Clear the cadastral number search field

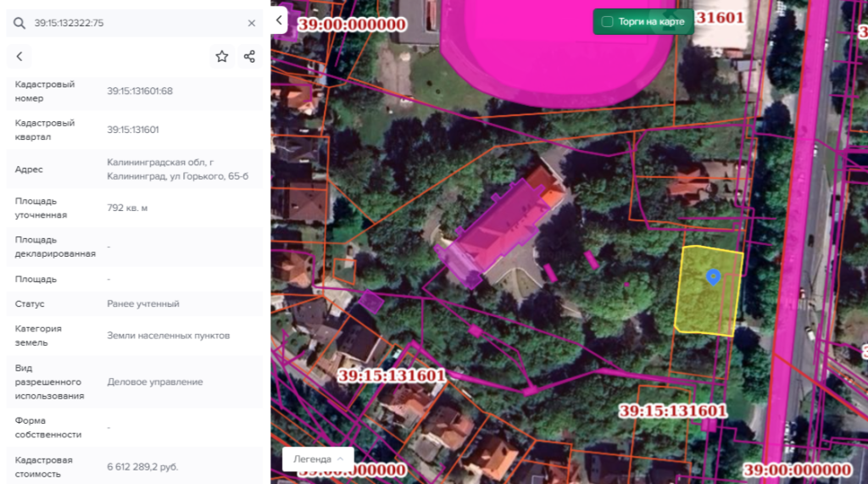[251, 23]
